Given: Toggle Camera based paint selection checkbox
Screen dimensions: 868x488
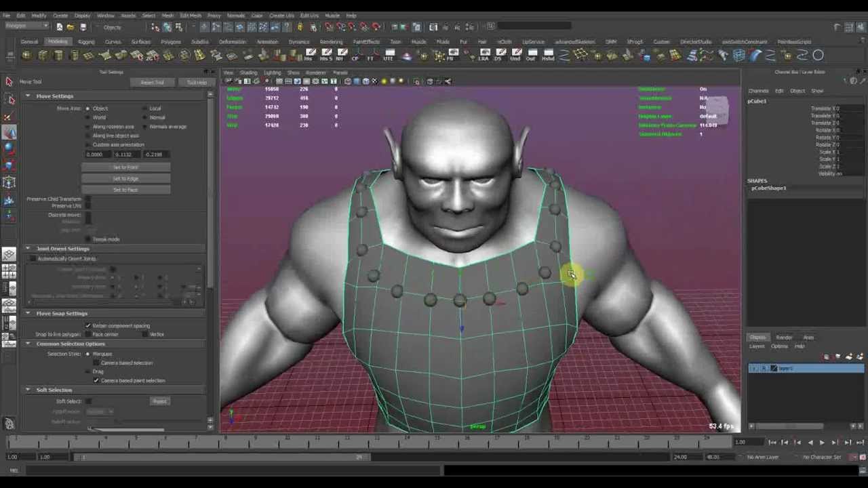Looking at the screenshot, I should (96, 380).
